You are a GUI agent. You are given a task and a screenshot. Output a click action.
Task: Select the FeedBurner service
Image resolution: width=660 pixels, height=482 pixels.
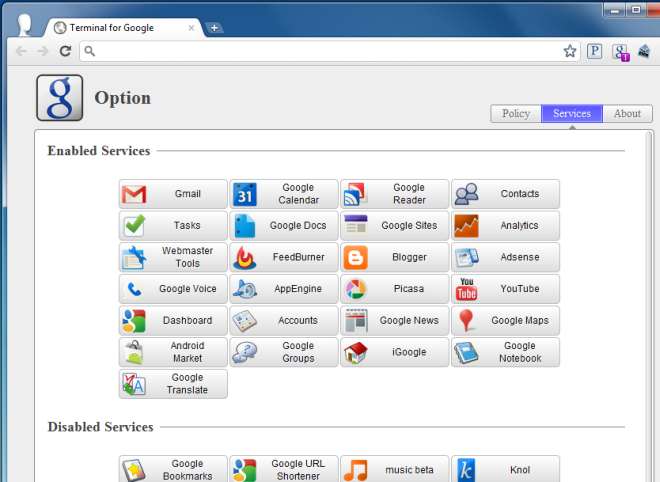[x=284, y=257]
